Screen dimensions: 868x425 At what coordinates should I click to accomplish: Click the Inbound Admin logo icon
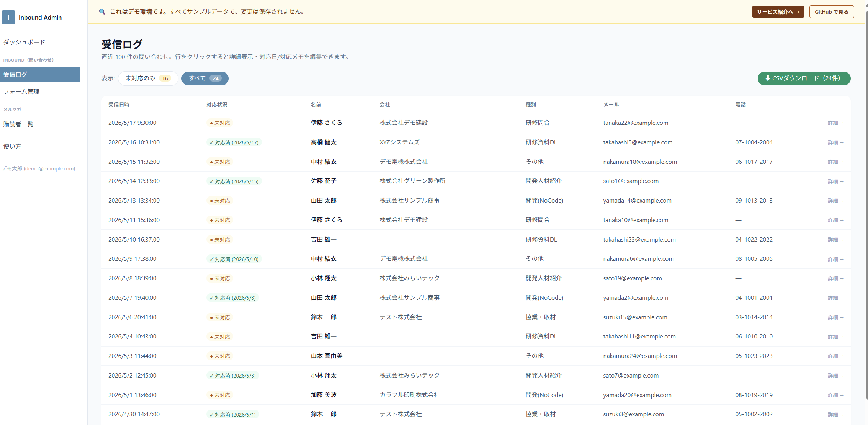[x=8, y=17]
